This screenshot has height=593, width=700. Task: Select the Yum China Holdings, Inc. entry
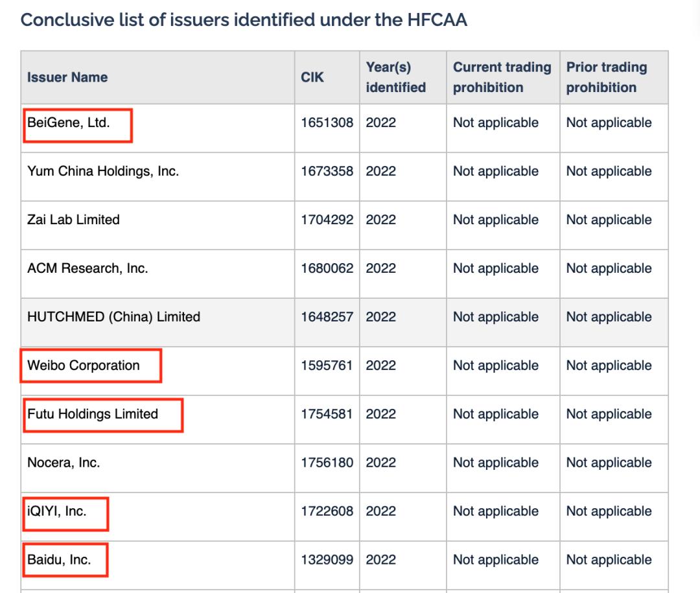coord(102,171)
